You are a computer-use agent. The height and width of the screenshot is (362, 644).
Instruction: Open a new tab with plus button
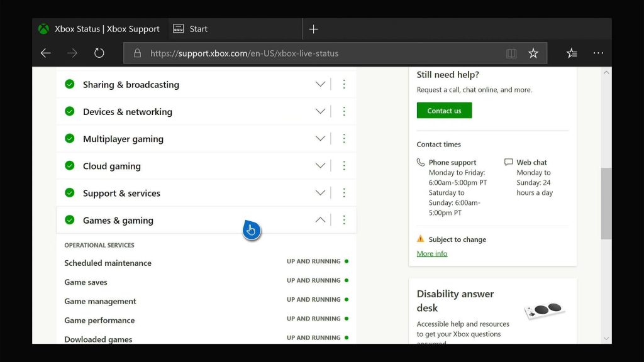[x=313, y=29]
